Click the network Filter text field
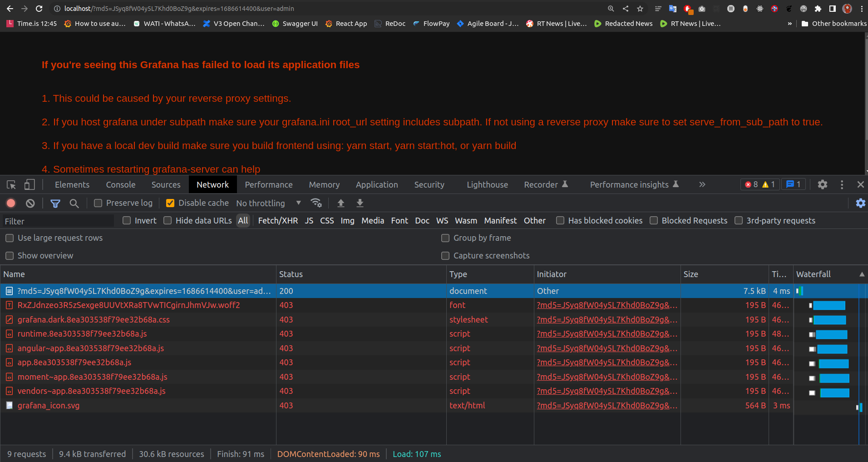Viewport: 868px width, 462px height. point(58,221)
